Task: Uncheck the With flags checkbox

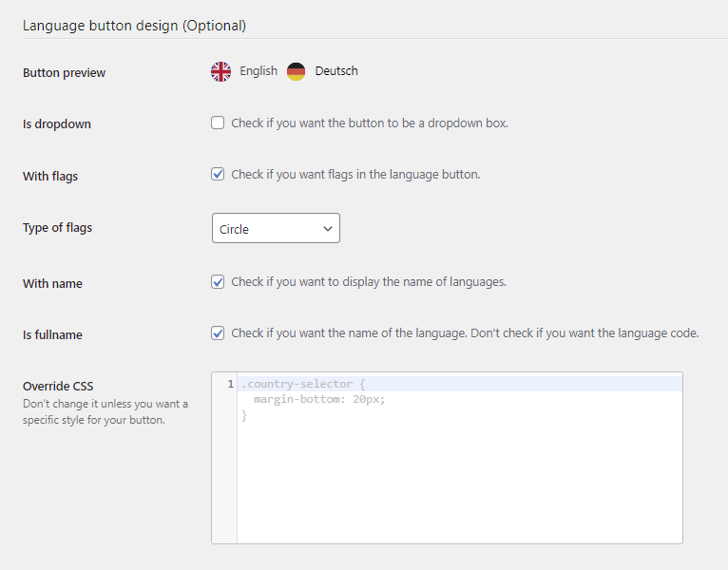Action: coord(219,175)
